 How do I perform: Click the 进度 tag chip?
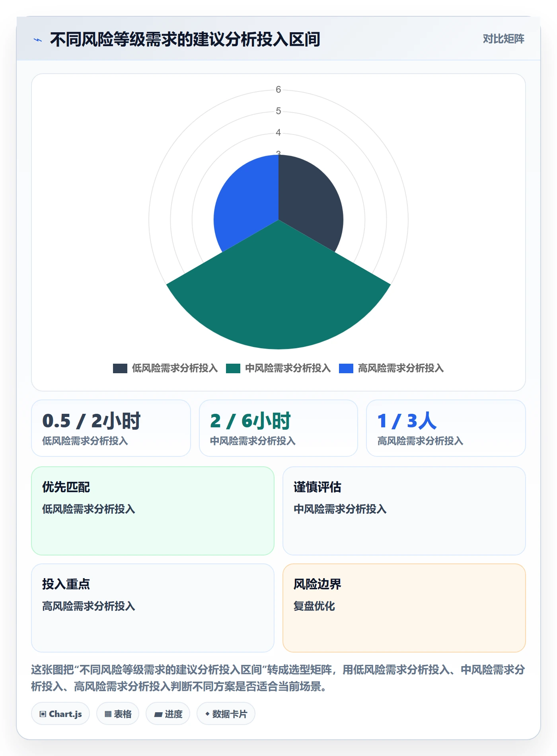coord(168,714)
